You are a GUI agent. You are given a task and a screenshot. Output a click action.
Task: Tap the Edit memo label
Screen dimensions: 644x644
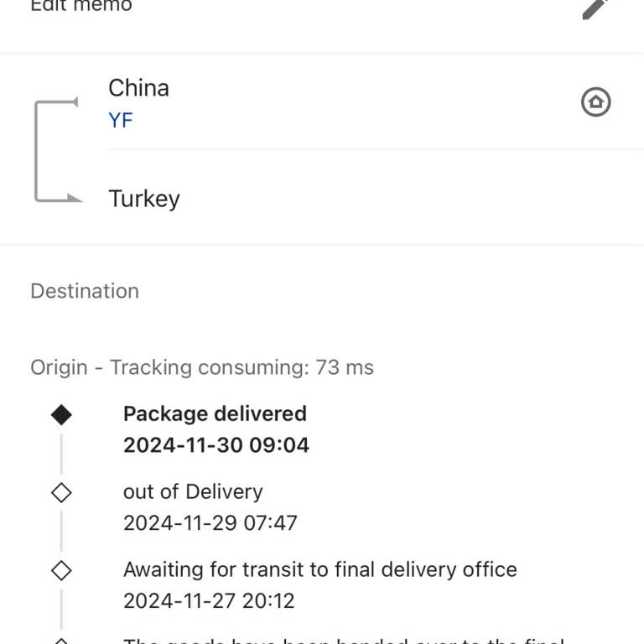tap(81, 7)
